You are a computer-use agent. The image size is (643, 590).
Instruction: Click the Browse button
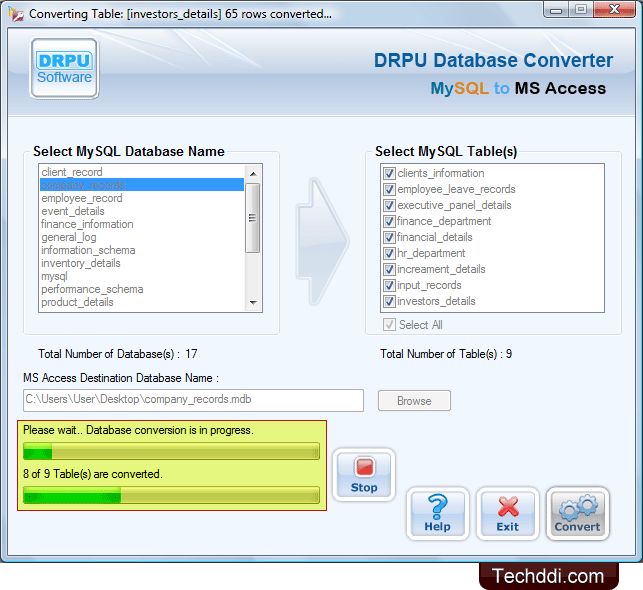coord(414,401)
